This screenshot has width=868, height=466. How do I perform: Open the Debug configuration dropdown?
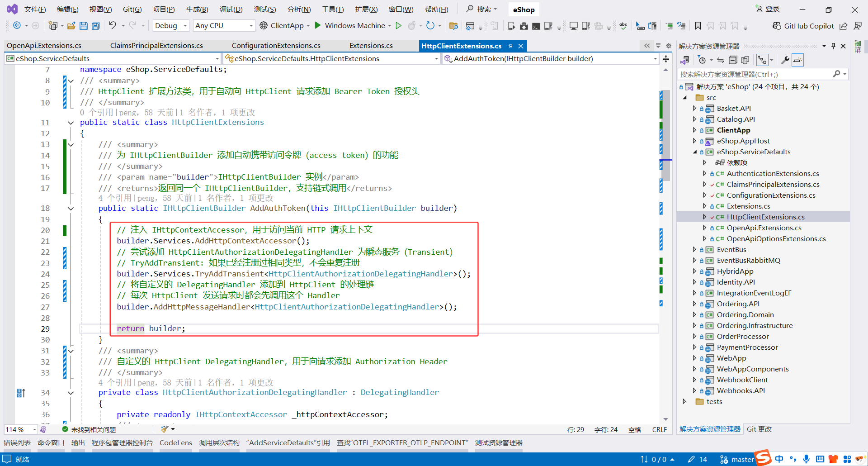click(171, 26)
